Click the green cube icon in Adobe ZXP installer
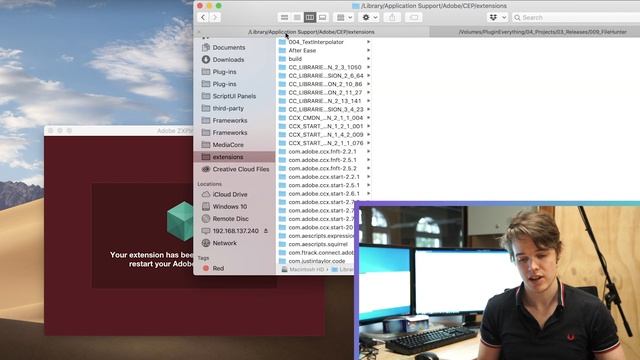Image resolution: width=640 pixels, height=360 pixels. coord(180,221)
